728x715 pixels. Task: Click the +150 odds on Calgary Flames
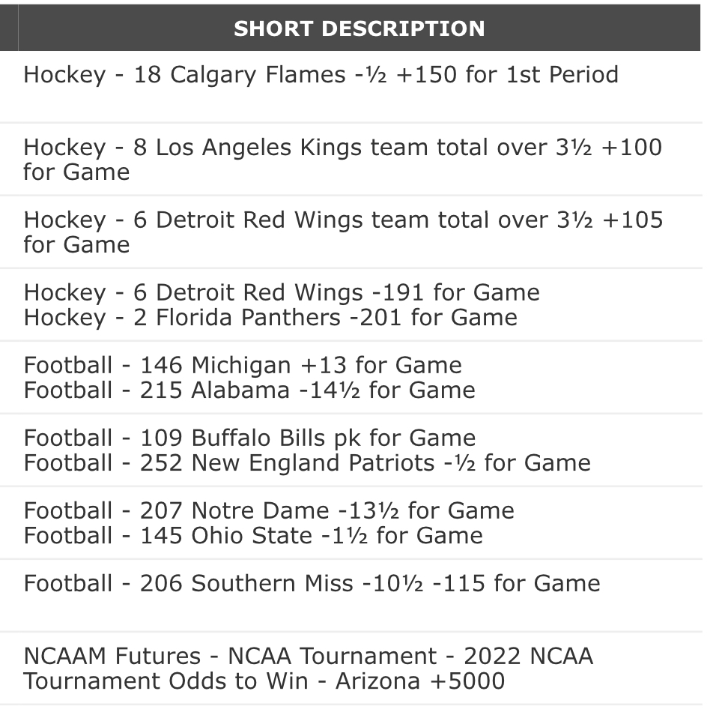425,75
